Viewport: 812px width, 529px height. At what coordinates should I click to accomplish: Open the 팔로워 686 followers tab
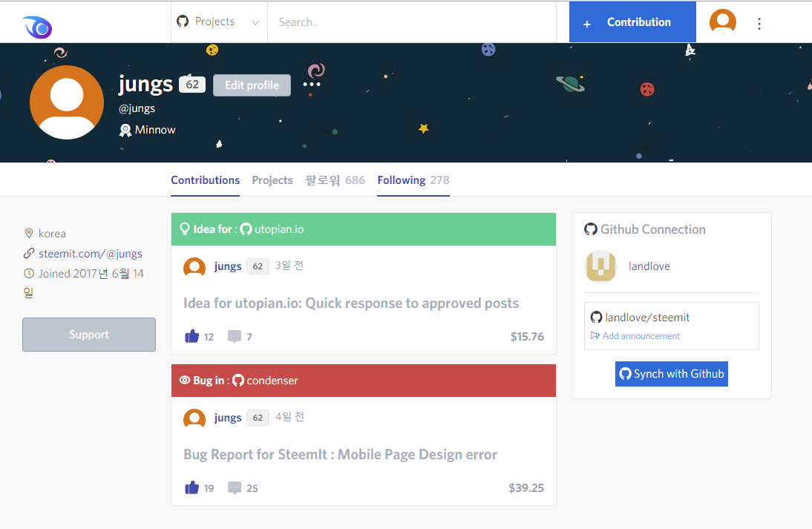coord(335,180)
